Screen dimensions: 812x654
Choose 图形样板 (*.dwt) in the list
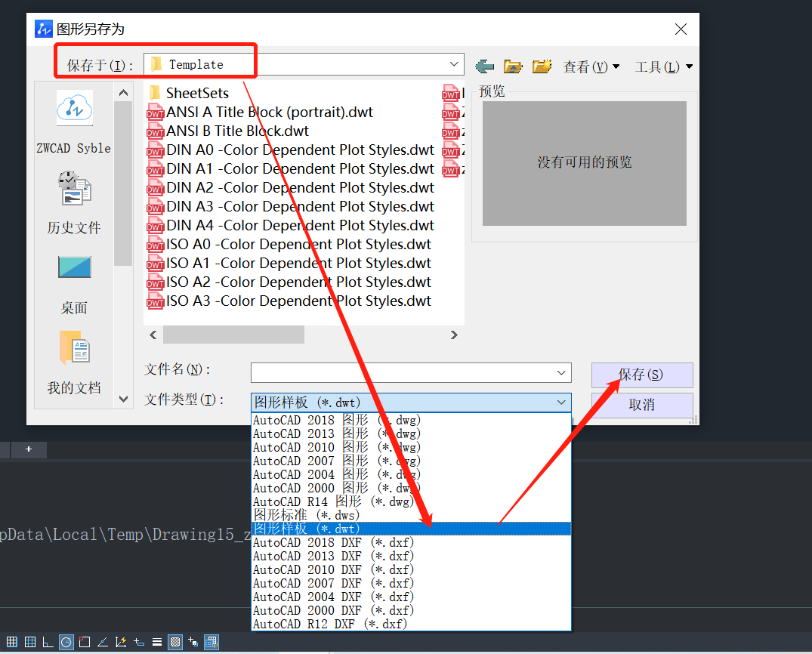click(x=411, y=529)
